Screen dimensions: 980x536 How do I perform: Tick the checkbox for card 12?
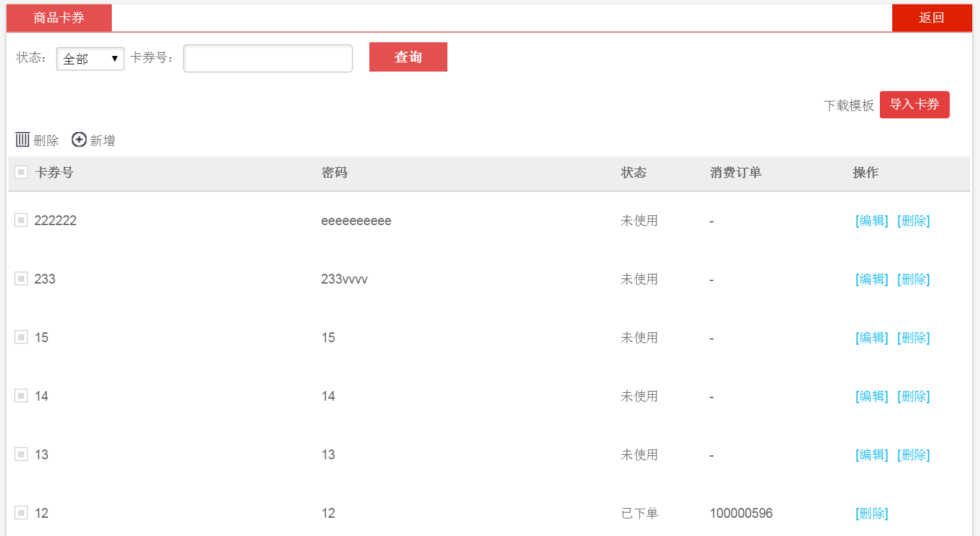point(21,513)
